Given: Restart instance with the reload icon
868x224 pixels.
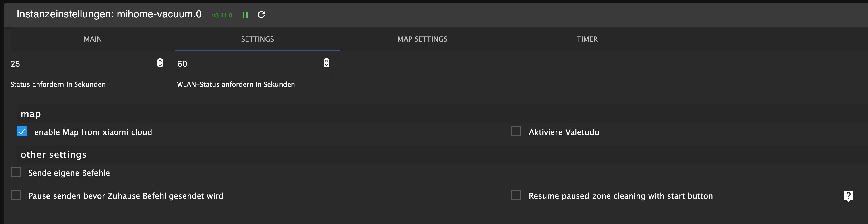Looking at the screenshot, I should click(x=261, y=14).
